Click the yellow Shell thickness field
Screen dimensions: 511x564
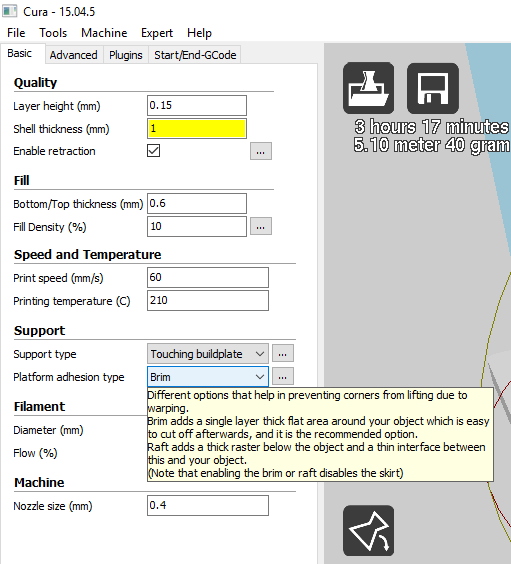197,128
